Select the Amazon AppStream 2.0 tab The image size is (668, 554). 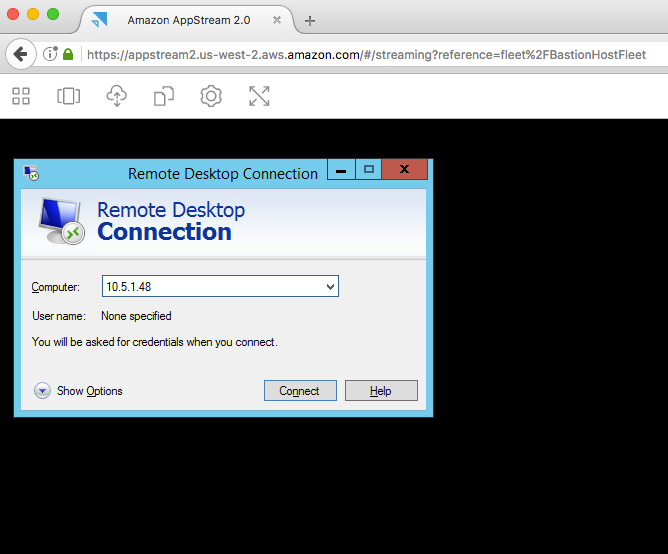click(189, 20)
